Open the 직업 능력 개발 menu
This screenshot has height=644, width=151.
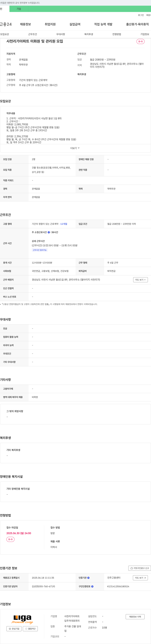pyautogui.click(x=103, y=24)
